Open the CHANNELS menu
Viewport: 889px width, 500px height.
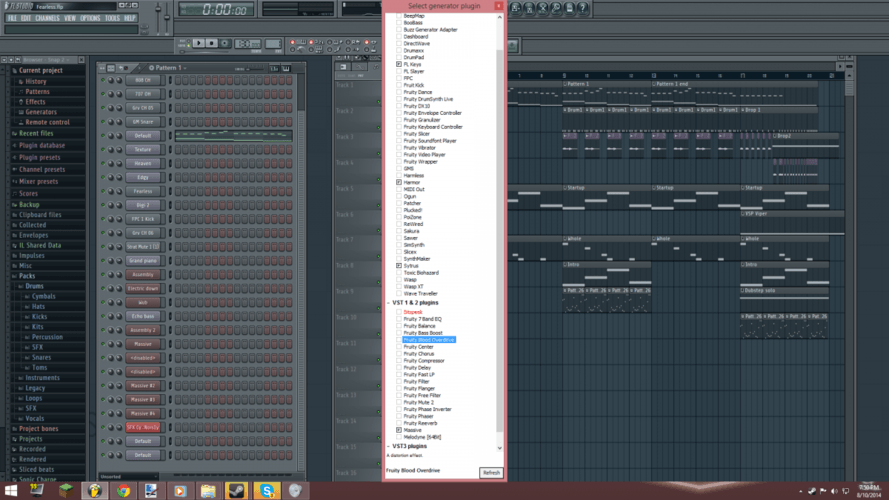tap(49, 18)
